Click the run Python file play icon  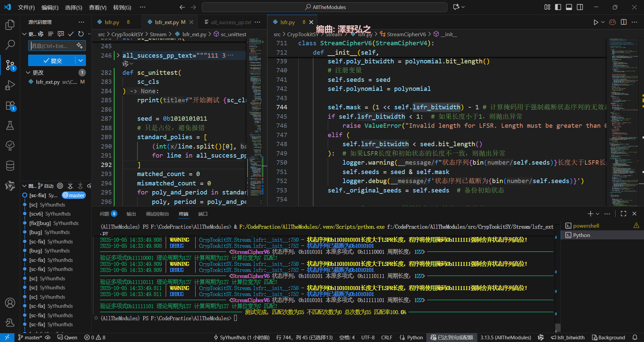596,22
